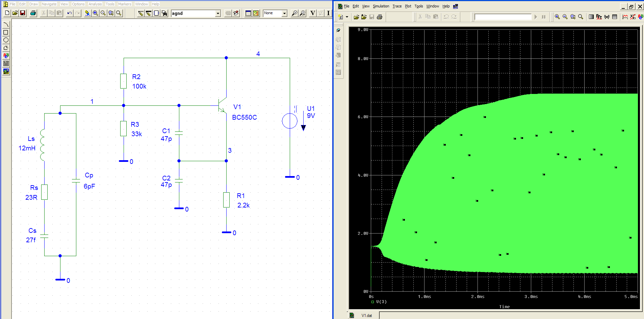This screenshot has height=319, width=644.
Task: Add text label to Probe plot
Action: click(641, 17)
